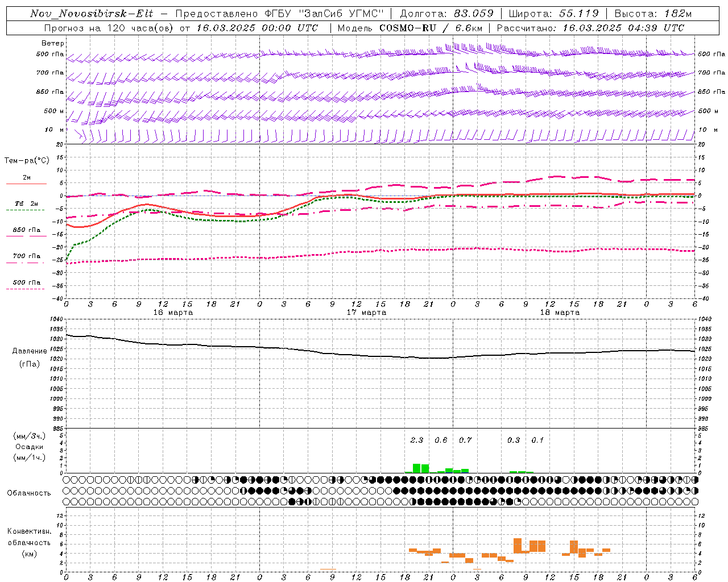Click the 0.1 precipitation total value

[537, 440]
